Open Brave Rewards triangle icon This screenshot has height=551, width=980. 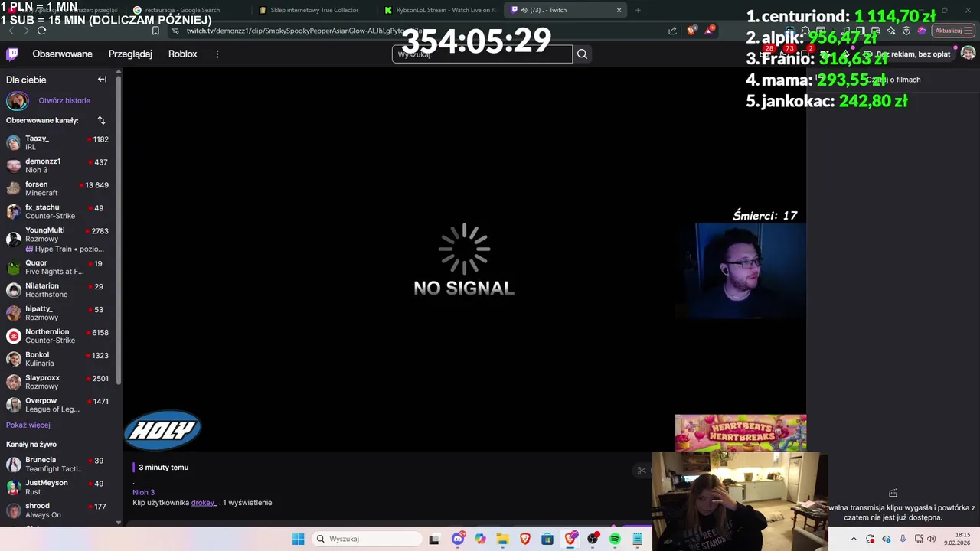pyautogui.click(x=710, y=31)
